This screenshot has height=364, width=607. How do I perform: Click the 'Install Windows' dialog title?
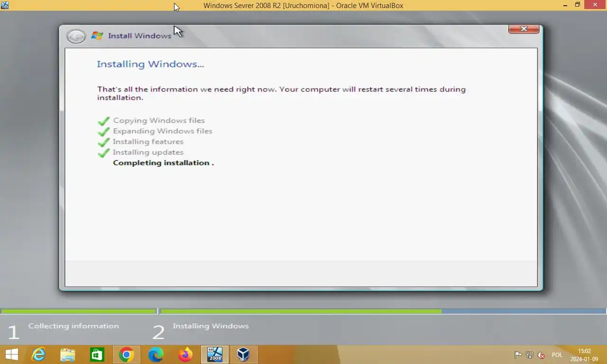click(x=139, y=36)
